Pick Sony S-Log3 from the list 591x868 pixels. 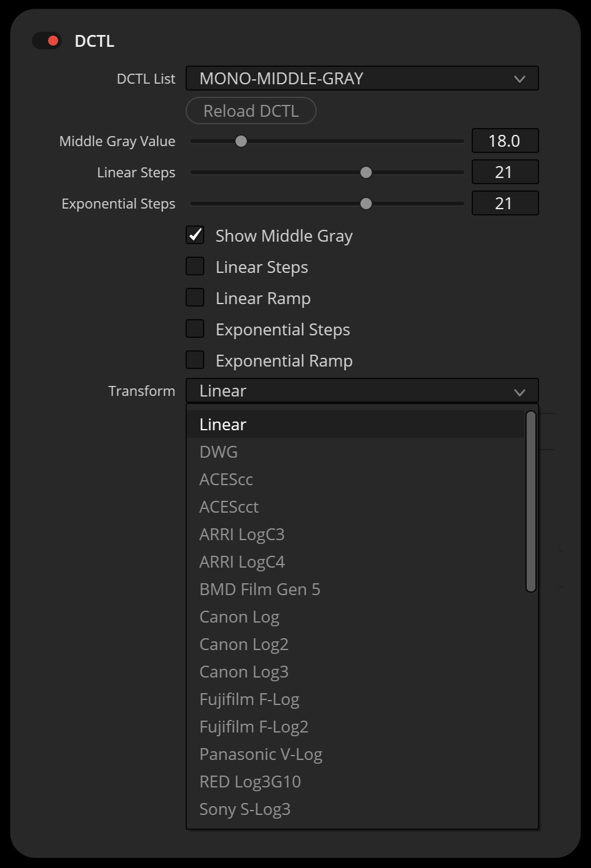pyautogui.click(x=245, y=809)
